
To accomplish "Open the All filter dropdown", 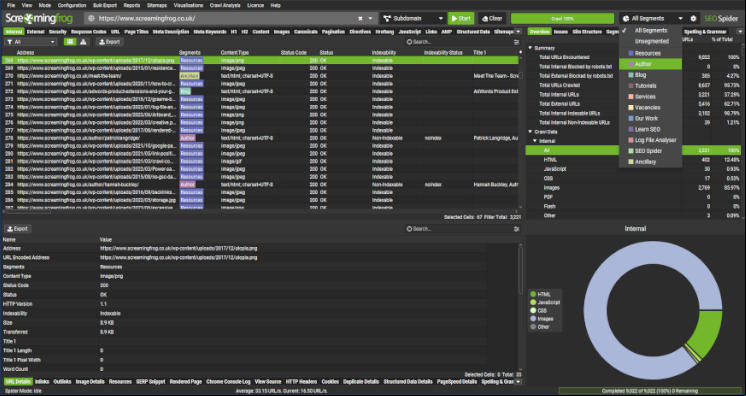I will (x=31, y=42).
